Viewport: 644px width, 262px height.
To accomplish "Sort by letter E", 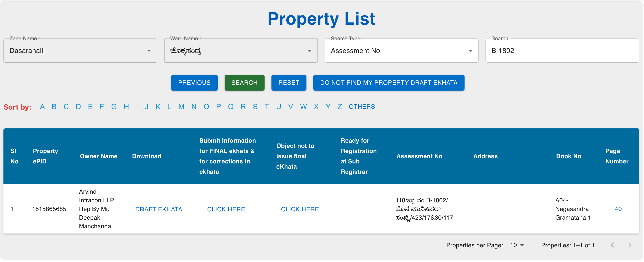I will pyautogui.click(x=90, y=107).
